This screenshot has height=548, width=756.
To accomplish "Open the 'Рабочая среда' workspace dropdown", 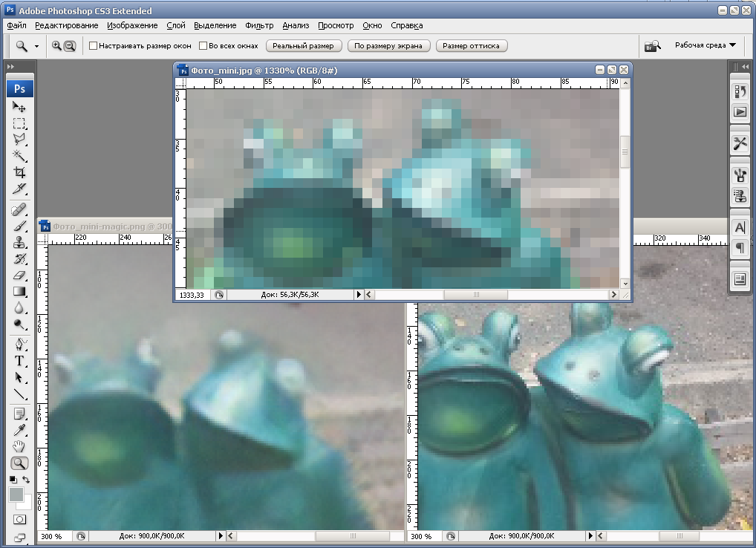I will pyautogui.click(x=706, y=45).
